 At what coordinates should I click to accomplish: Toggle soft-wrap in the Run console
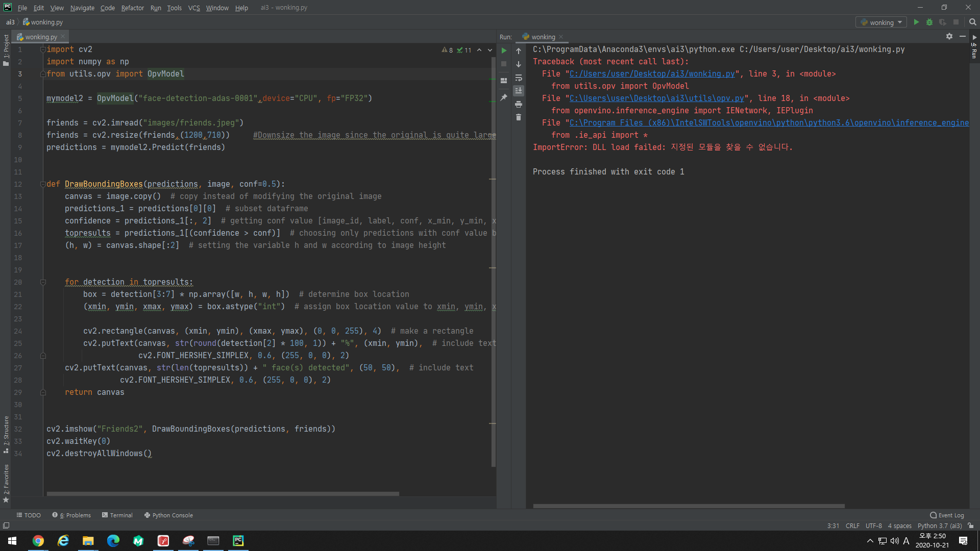click(x=519, y=78)
